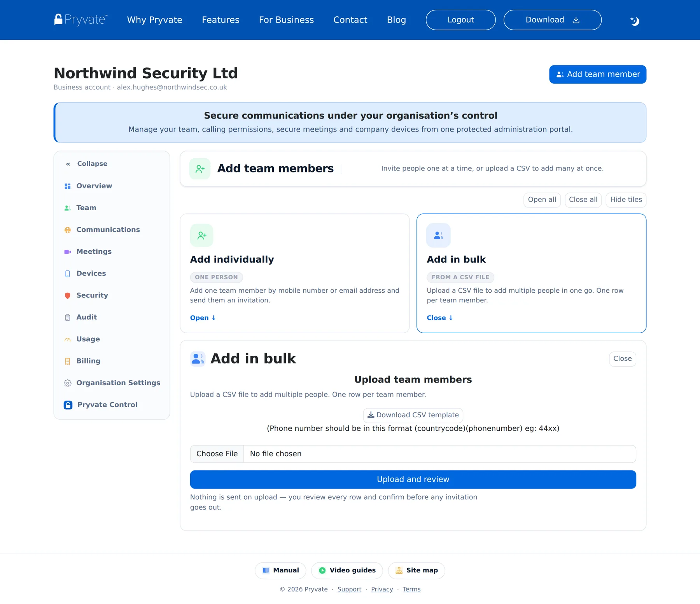Click the green Add team members header icon
The width and height of the screenshot is (700, 604).
[x=200, y=169]
